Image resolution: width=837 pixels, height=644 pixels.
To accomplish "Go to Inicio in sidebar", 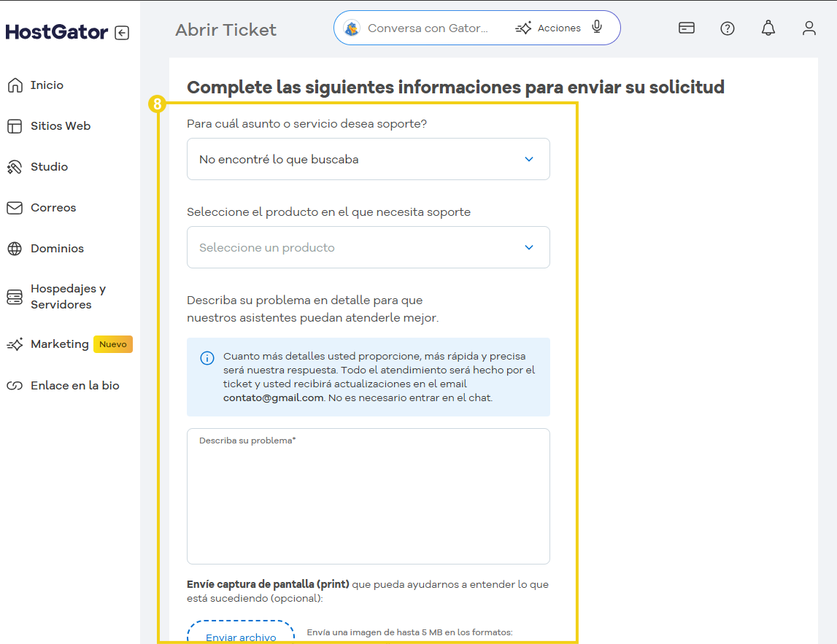I will tap(47, 85).
